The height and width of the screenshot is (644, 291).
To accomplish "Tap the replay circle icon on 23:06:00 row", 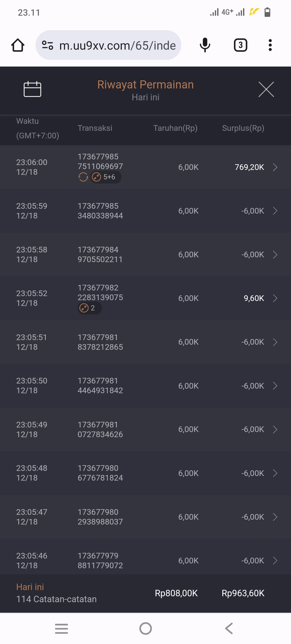I will pyautogui.click(x=83, y=177).
